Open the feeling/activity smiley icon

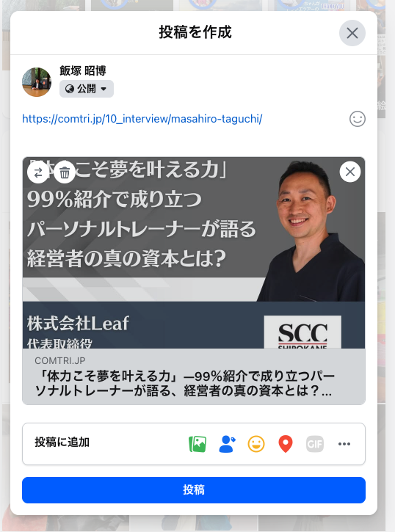point(256,444)
